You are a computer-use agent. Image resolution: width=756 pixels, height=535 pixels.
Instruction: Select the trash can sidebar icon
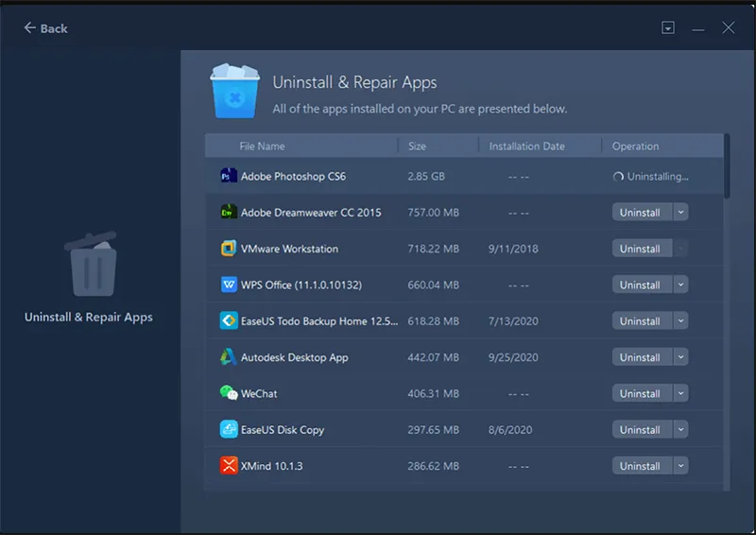pos(92,264)
